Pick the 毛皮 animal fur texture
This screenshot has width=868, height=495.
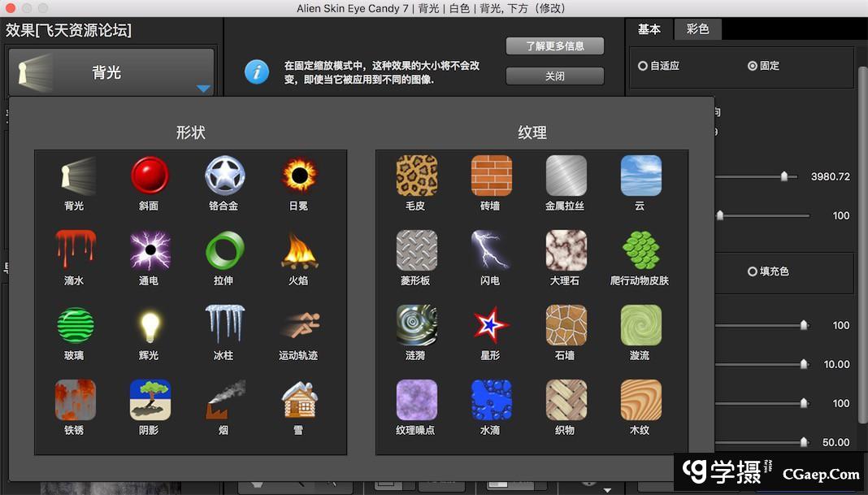click(x=416, y=176)
